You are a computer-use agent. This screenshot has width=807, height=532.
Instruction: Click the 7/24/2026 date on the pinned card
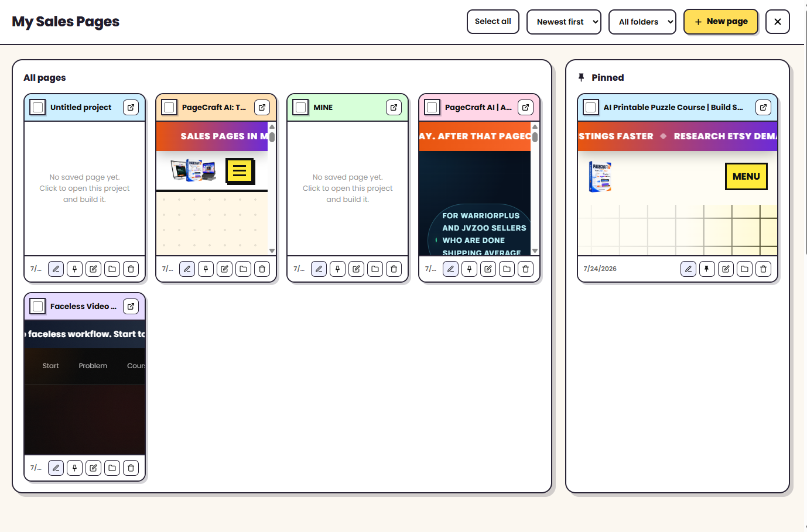(x=600, y=269)
